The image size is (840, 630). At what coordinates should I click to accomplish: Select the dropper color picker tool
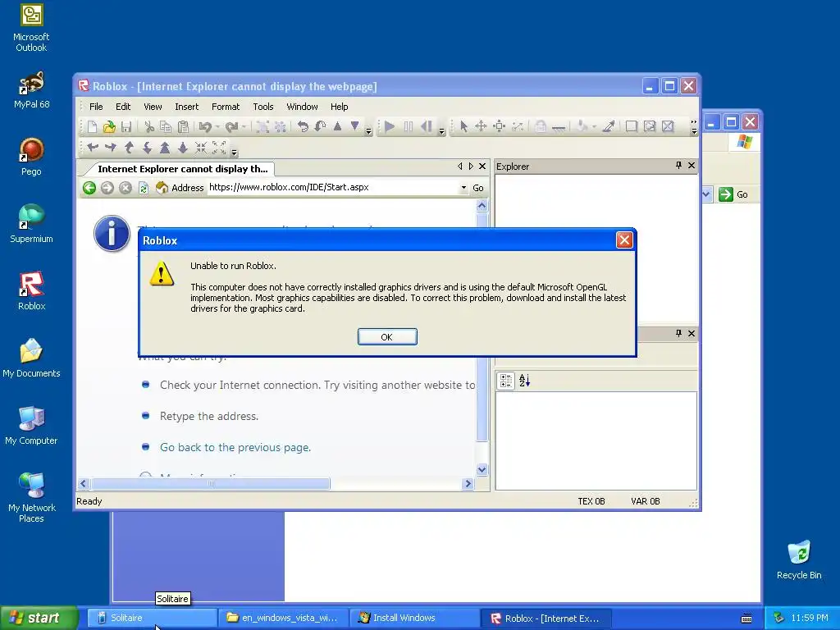[609, 126]
